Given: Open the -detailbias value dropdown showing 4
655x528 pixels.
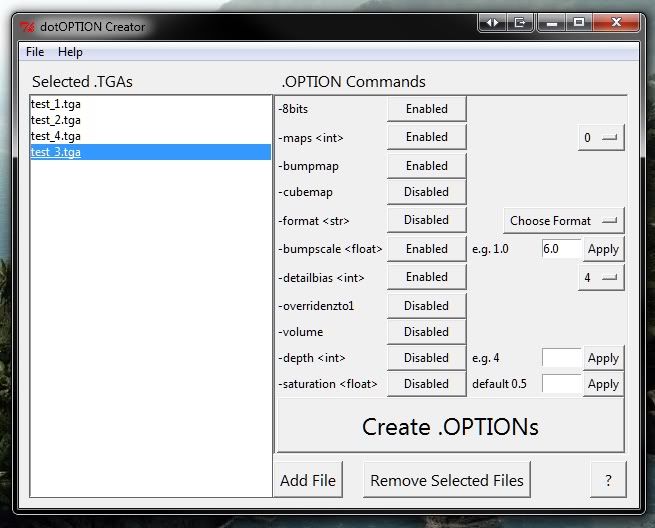Looking at the screenshot, I should 601,277.
